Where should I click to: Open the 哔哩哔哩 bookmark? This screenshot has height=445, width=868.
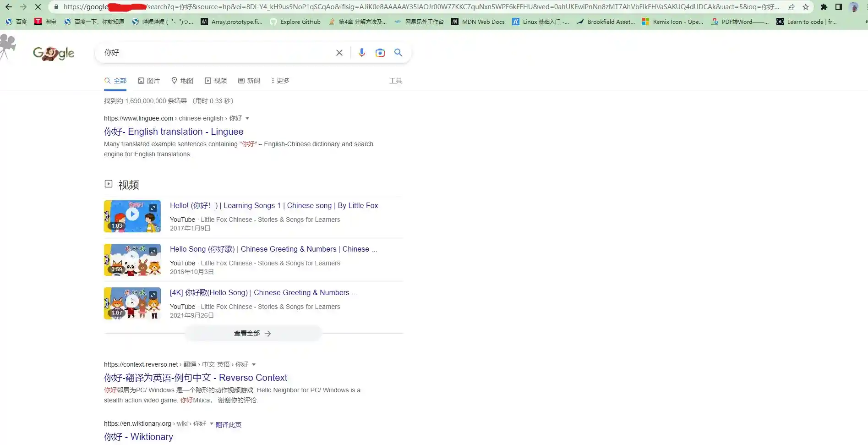(163, 22)
